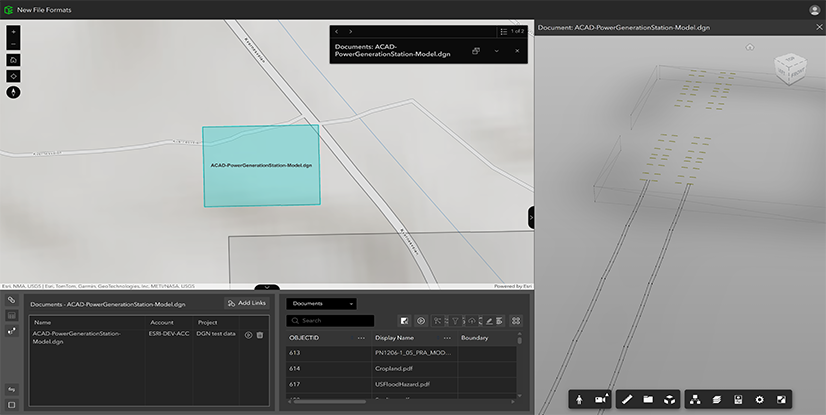Select the Measure ruler tool

point(627,400)
